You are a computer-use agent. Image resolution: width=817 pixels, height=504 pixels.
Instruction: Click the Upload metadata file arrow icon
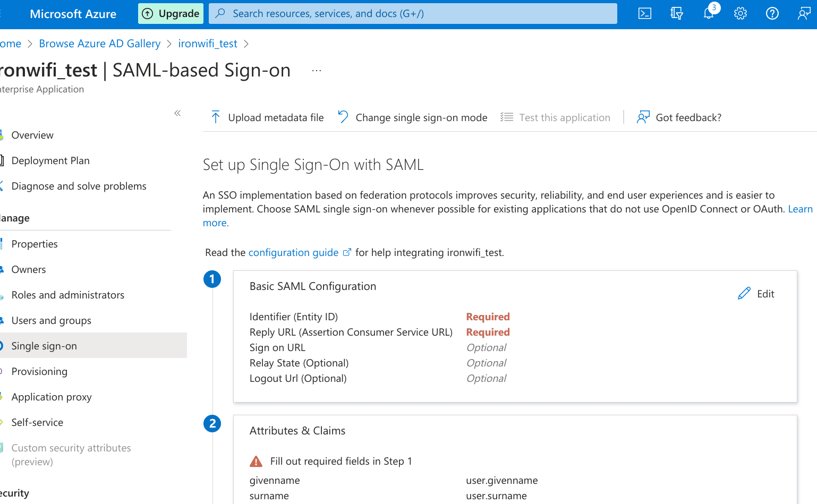coord(215,117)
